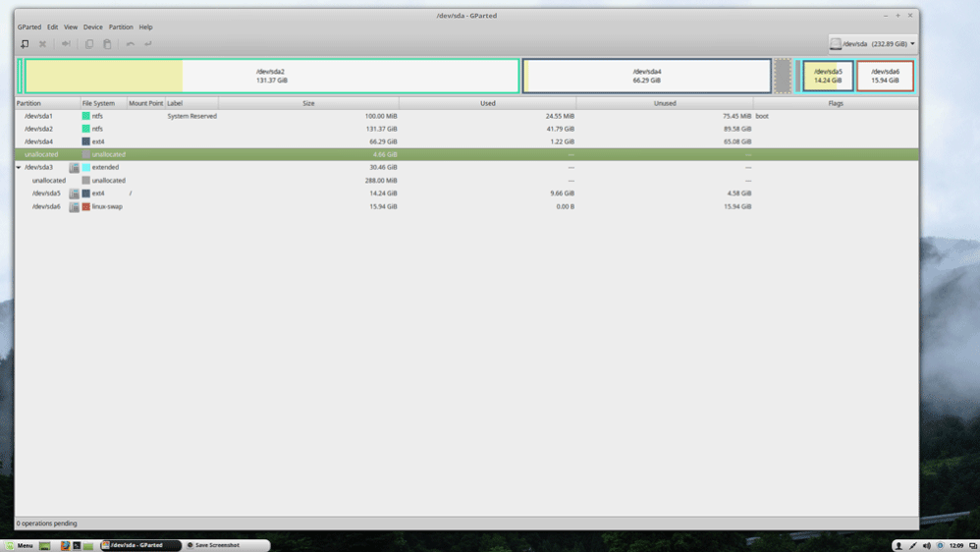Click the Paste partition toolbar icon

(x=107, y=44)
